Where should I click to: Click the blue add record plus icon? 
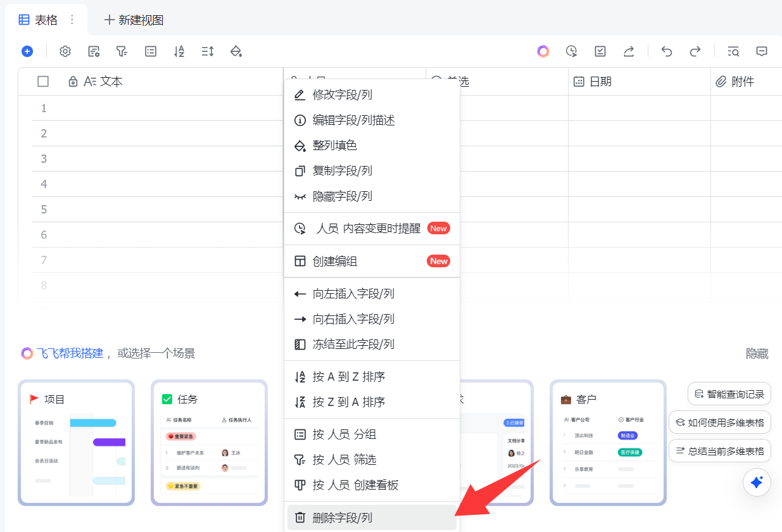27,51
